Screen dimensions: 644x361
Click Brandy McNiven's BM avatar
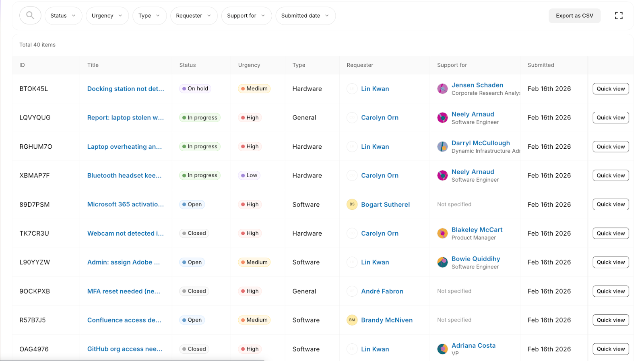tap(352, 320)
